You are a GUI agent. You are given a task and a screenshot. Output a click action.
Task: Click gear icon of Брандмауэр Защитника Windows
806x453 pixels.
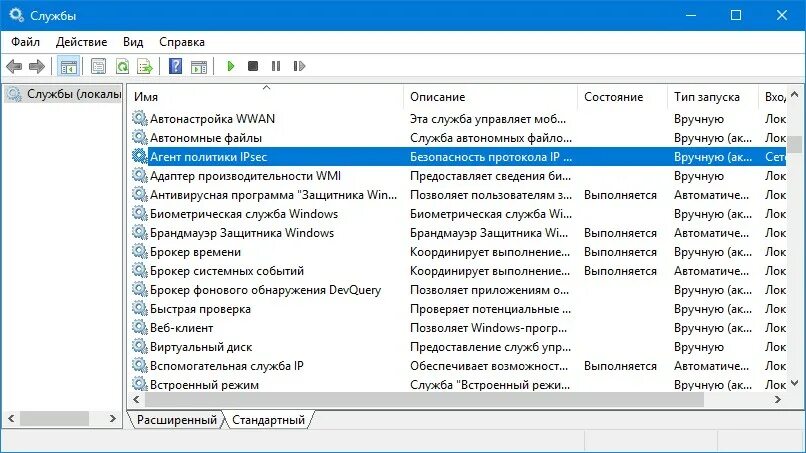coord(139,232)
